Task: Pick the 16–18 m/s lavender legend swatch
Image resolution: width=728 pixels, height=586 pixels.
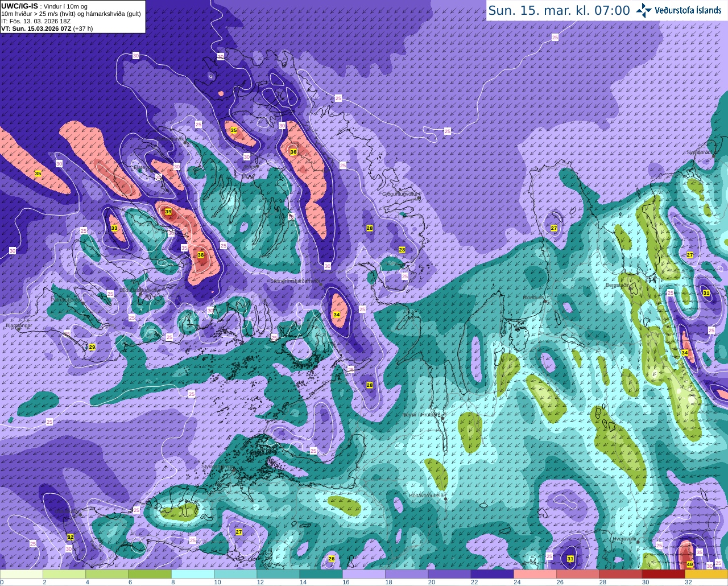Action: (x=364, y=574)
